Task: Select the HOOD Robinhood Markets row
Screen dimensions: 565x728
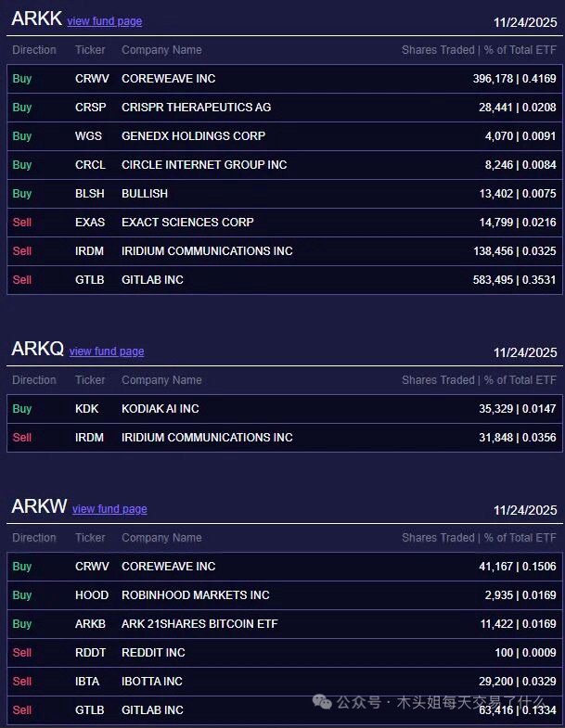Action: pos(285,595)
